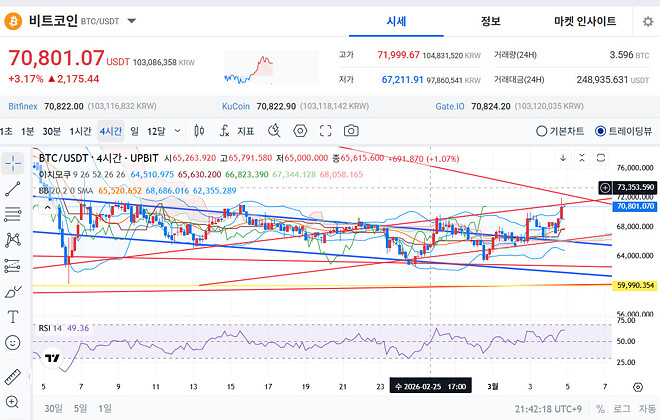This screenshot has width=660, height=420.
Task: Open the forecasting and measurement tool
Action: (13, 266)
